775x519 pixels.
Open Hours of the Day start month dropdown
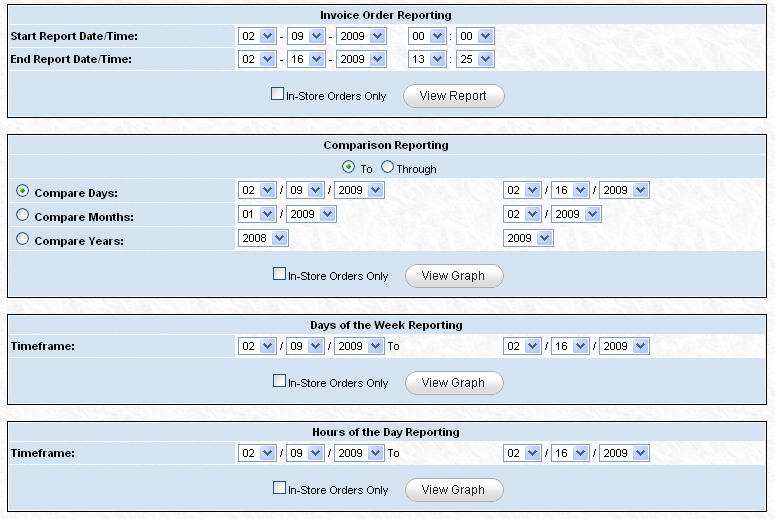tap(257, 453)
